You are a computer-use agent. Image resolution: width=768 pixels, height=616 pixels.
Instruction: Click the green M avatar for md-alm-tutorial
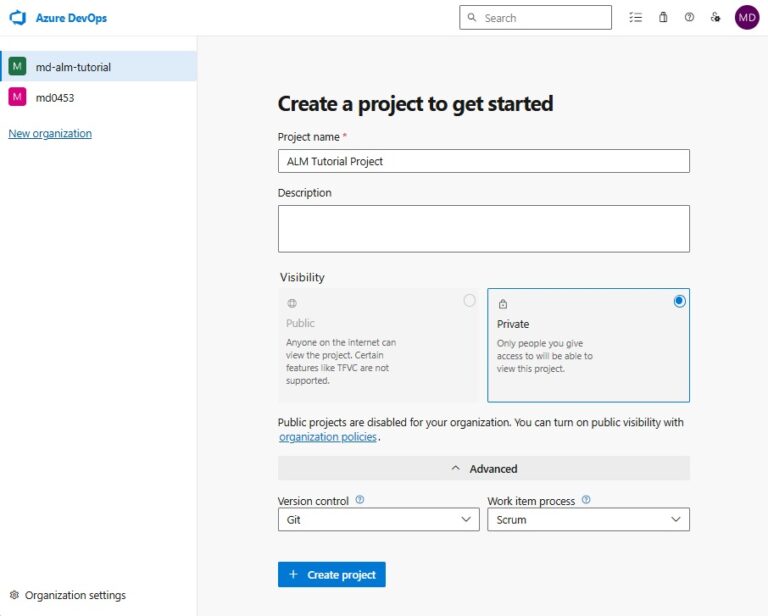point(17,66)
